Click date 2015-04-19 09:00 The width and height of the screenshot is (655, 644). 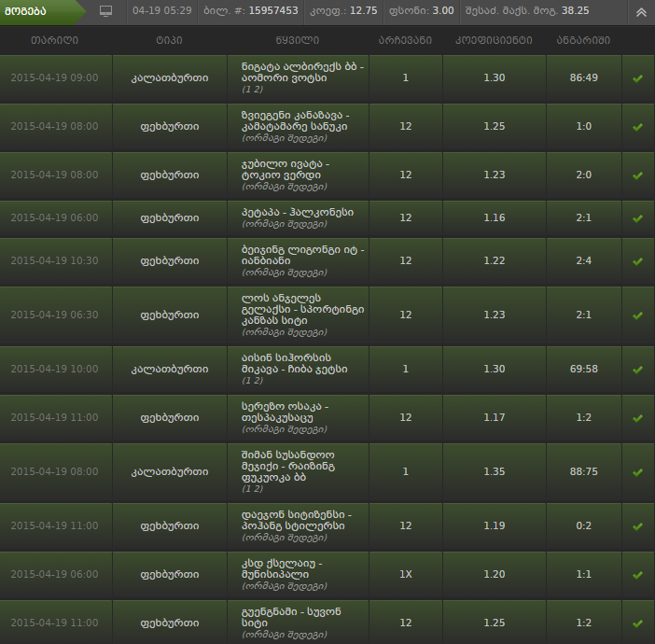[55, 77]
